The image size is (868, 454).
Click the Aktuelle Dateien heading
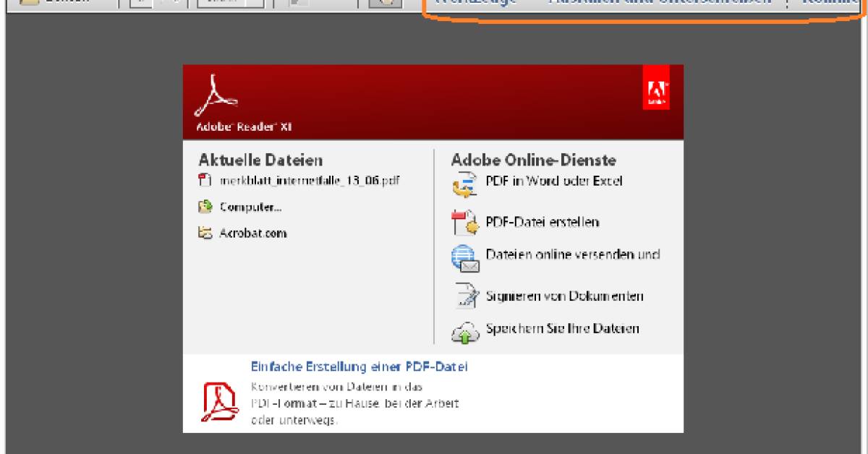pyautogui.click(x=260, y=160)
